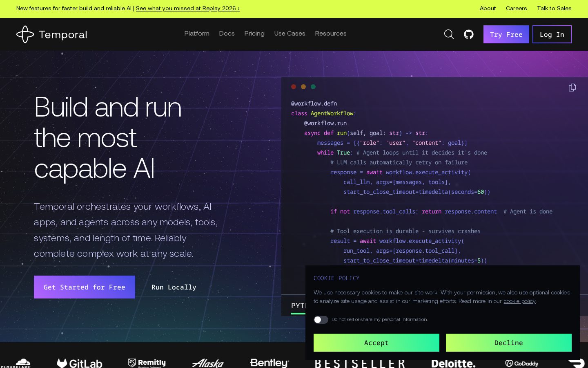Click the Temporal logo icon
The height and width of the screenshot is (368, 588).
coord(25,34)
